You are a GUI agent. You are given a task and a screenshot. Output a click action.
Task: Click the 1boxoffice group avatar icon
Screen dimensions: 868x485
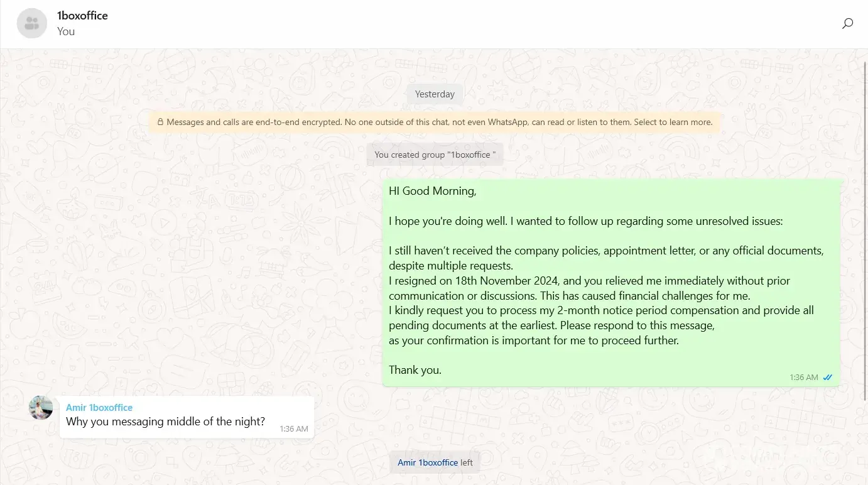point(31,24)
